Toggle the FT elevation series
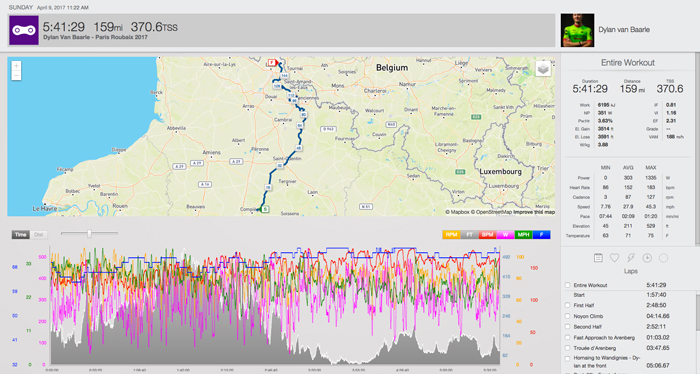 point(469,235)
